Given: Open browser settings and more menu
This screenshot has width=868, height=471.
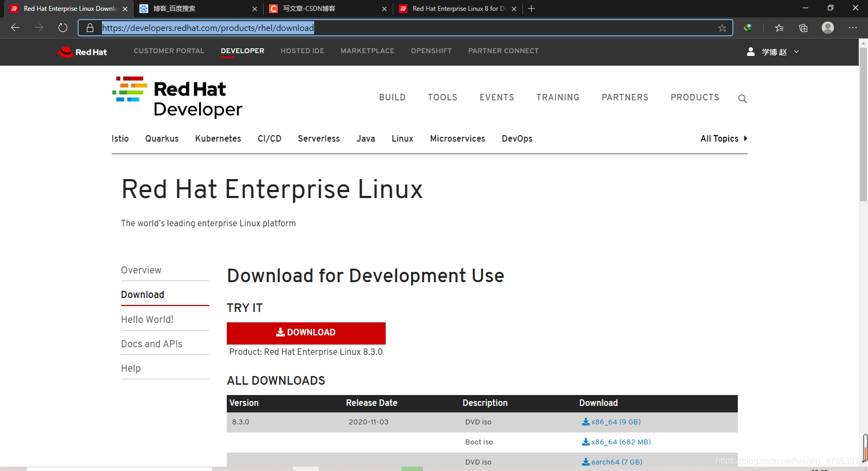Looking at the screenshot, I should pos(853,28).
